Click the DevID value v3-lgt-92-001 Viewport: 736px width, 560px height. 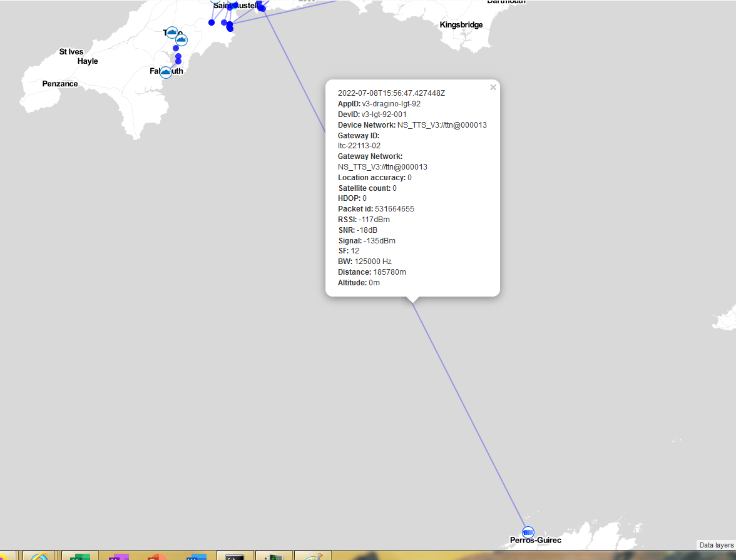pos(384,114)
